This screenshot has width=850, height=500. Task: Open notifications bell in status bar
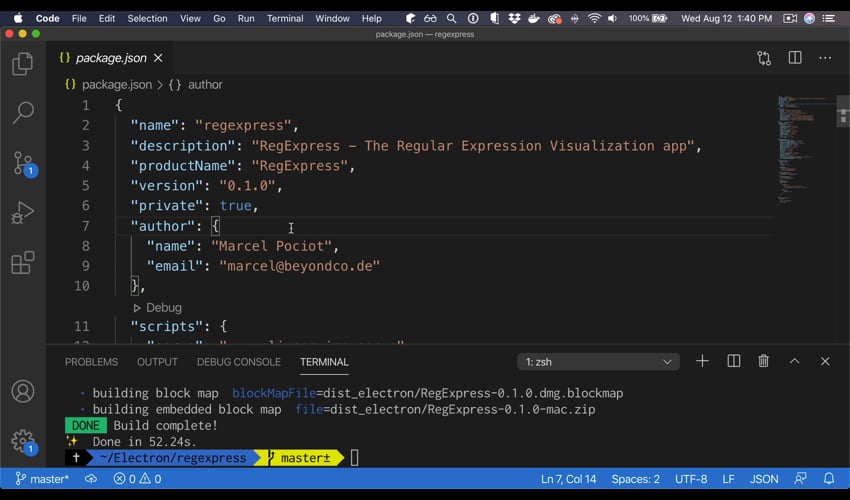click(x=829, y=479)
